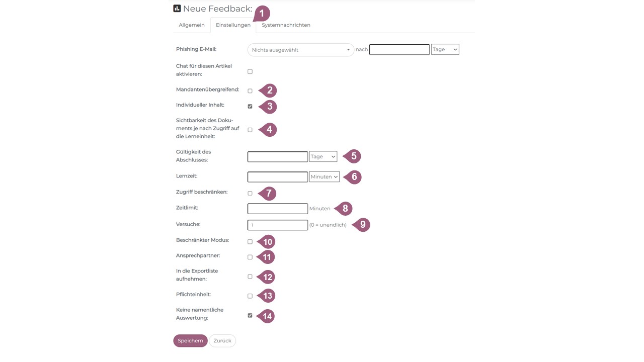Click the Lernzeit input field
This screenshot has height=362, width=644.
tap(278, 177)
